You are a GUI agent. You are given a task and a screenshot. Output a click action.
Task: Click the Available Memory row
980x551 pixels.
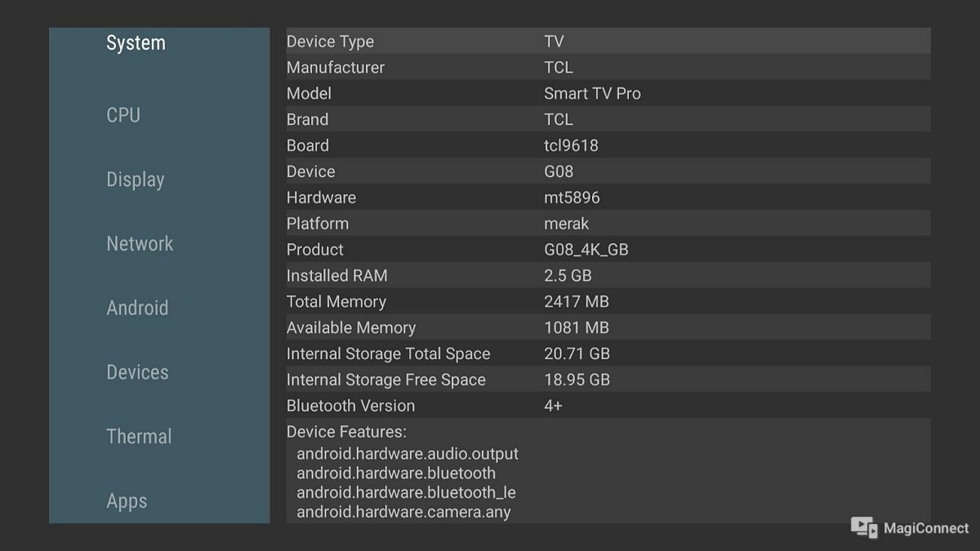tap(608, 328)
